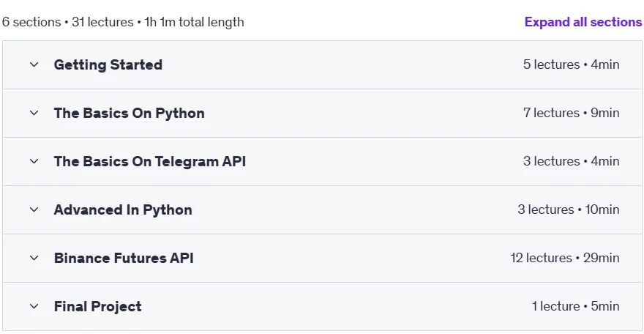Screen dimensions: 644x334
Task: Choose The Basics On Telegram API title
Action: pos(150,161)
